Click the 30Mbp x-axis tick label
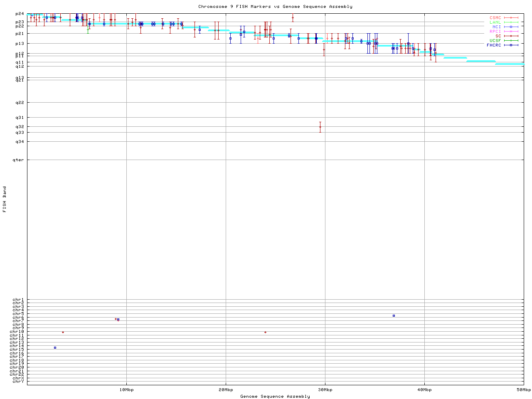 click(x=325, y=390)
